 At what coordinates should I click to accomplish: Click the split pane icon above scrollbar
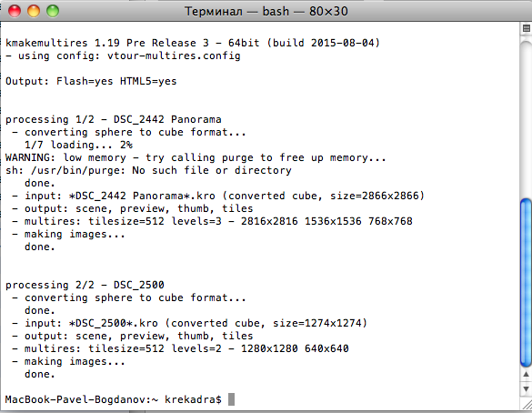pos(527,28)
